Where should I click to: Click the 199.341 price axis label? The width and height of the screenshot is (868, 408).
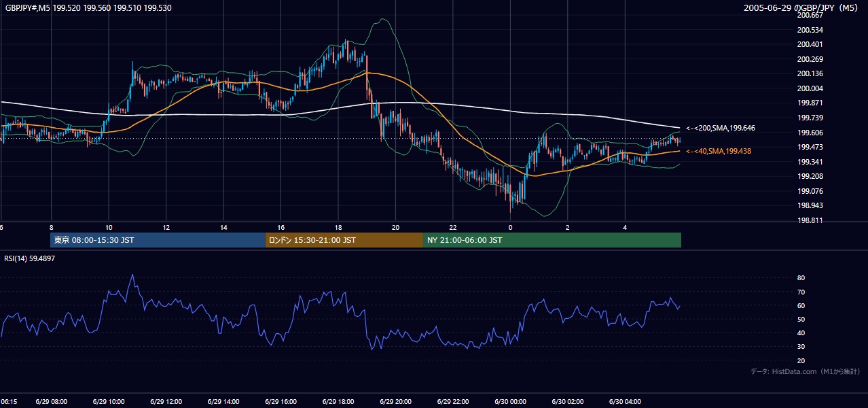[x=809, y=162]
